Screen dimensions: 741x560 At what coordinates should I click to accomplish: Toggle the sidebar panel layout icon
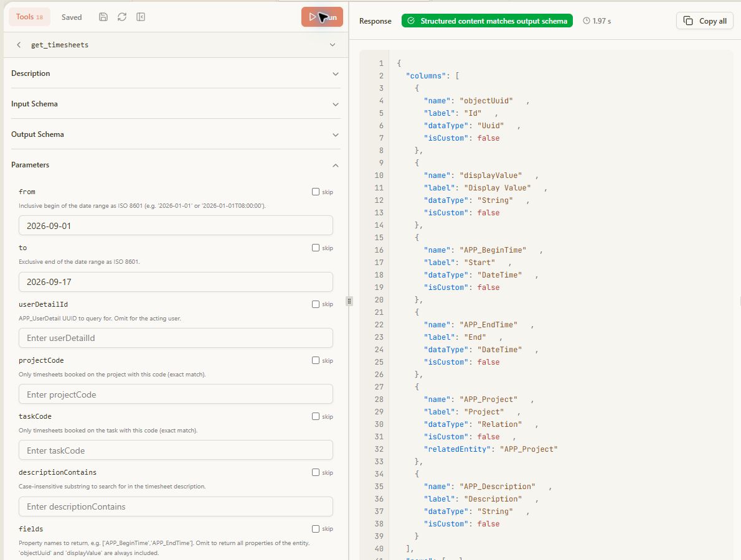click(141, 17)
